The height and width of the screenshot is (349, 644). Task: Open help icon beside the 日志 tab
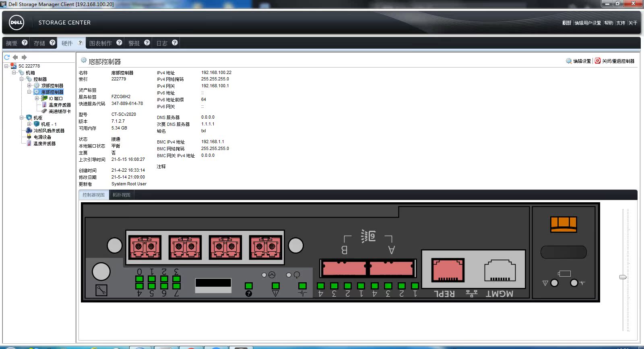pos(175,43)
